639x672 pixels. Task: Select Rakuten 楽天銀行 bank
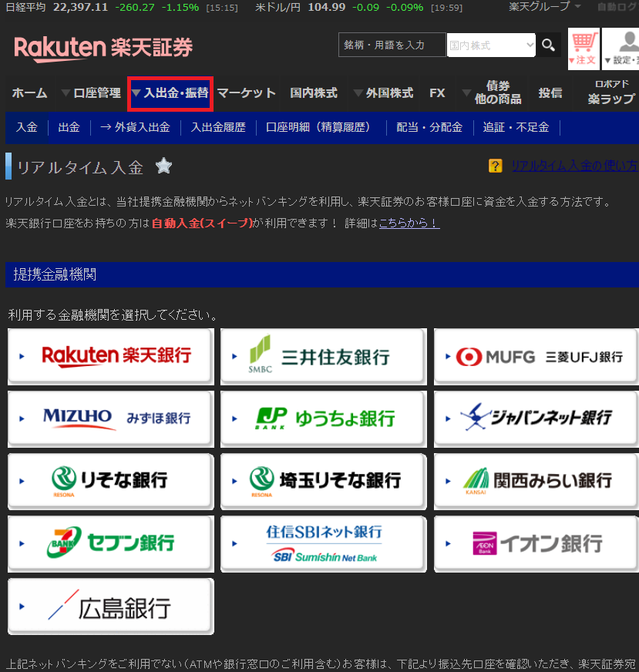tap(110, 356)
